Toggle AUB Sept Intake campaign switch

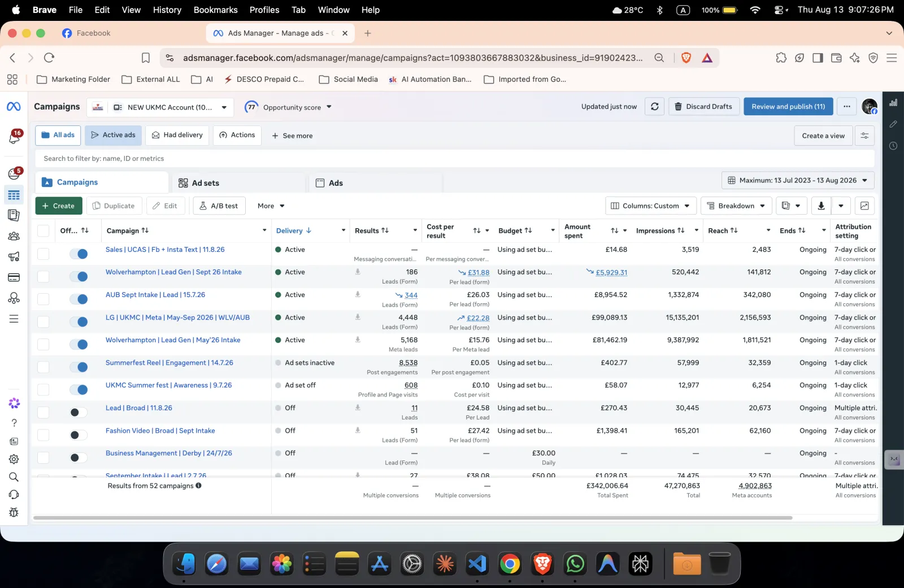(x=79, y=299)
